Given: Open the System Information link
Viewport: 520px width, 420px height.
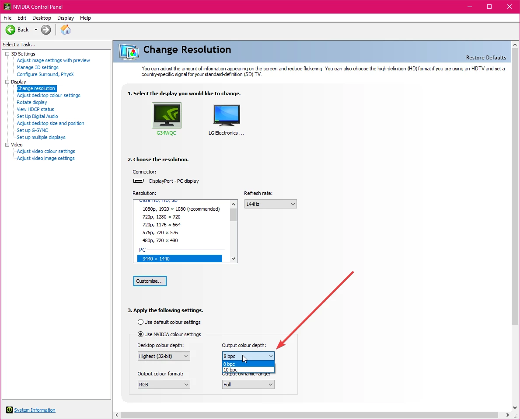Looking at the screenshot, I should pos(35,410).
